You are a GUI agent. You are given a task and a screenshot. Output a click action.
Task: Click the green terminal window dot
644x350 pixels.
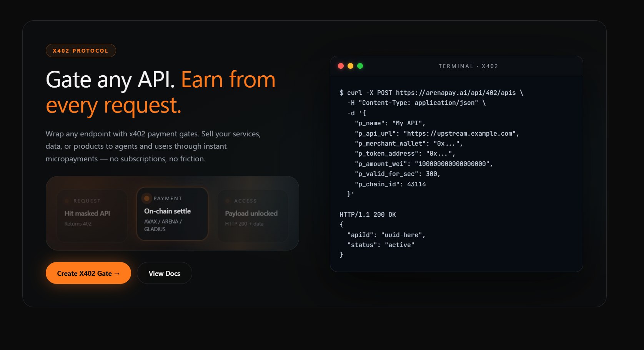pos(360,66)
